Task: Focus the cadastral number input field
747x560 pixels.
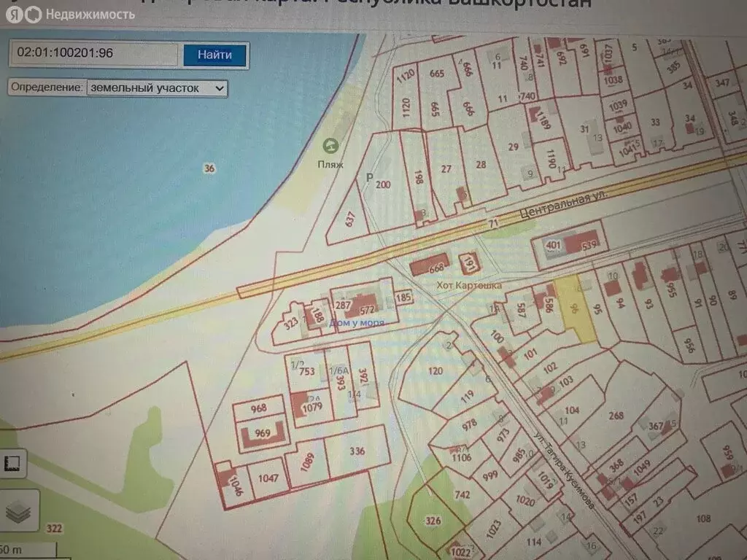Action: coord(94,52)
